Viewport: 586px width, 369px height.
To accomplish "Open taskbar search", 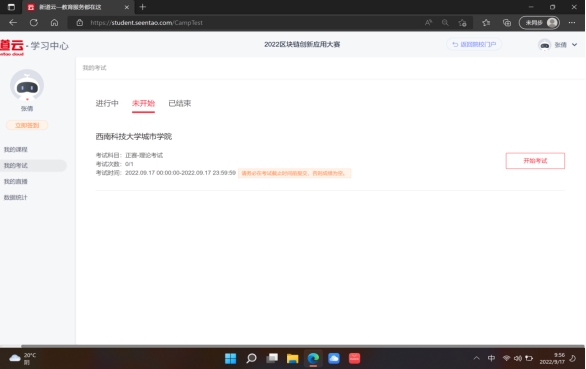I will 252,359.
